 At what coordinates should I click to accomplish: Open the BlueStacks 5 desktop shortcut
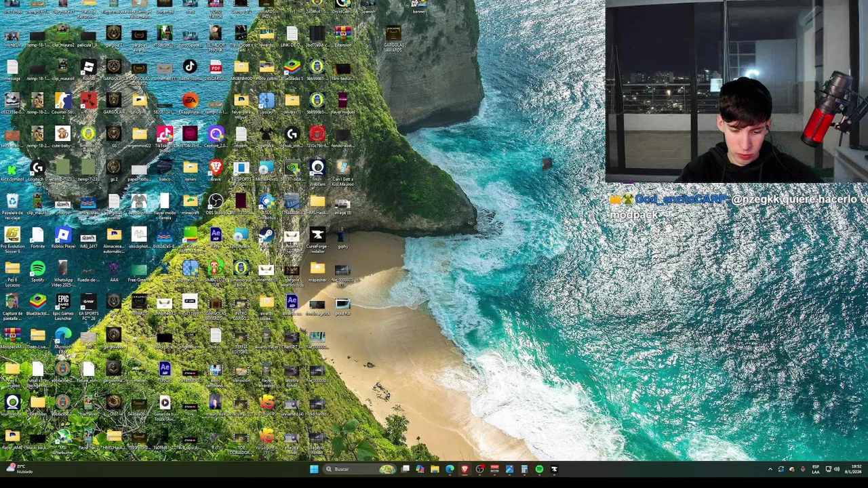click(x=292, y=70)
